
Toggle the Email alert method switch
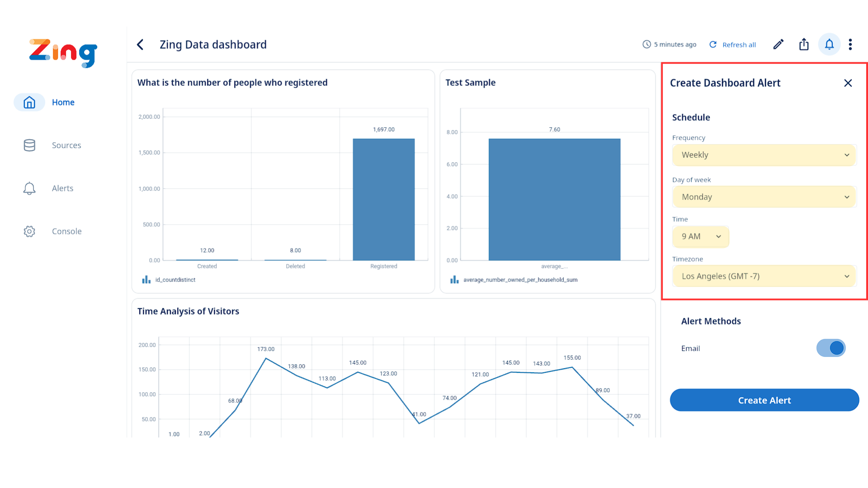click(x=831, y=348)
